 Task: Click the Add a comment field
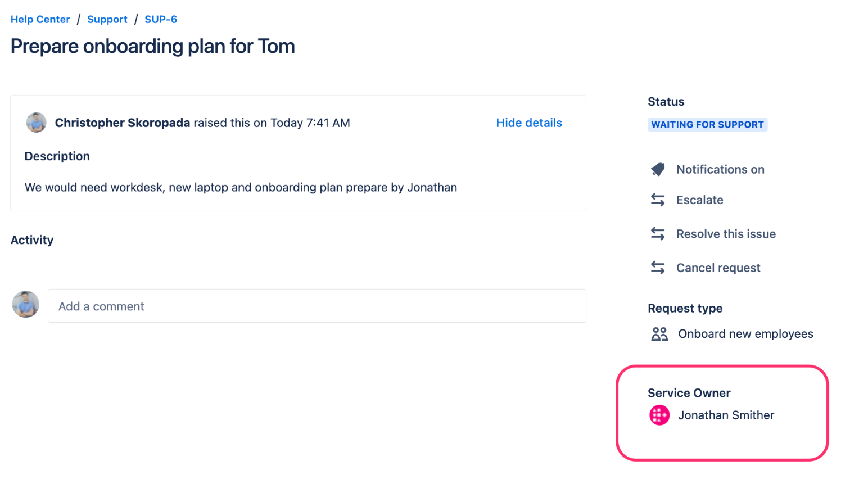[317, 306]
